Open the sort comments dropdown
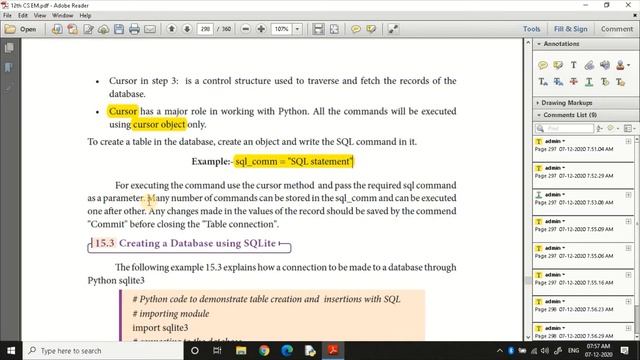Screen dimensions: 640x360 600,129
